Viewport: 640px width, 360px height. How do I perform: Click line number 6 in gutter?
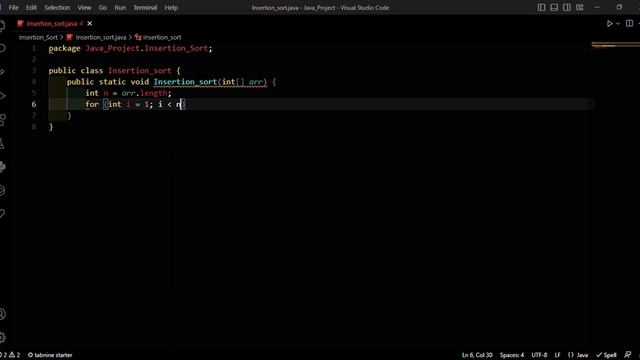[x=34, y=104]
